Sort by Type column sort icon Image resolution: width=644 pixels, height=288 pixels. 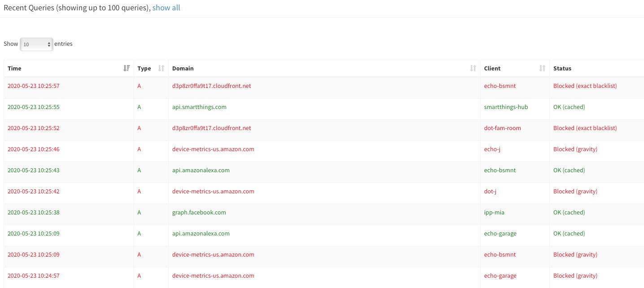161,68
